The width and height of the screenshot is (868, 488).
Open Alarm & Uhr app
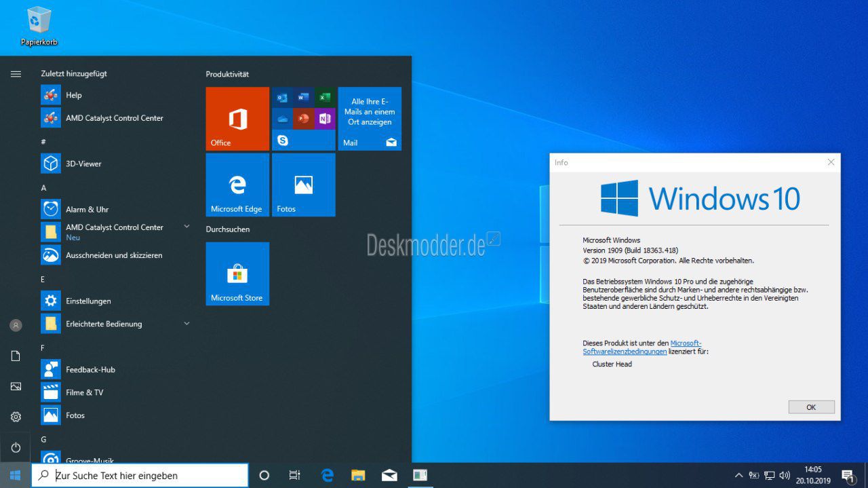pyautogui.click(x=115, y=209)
